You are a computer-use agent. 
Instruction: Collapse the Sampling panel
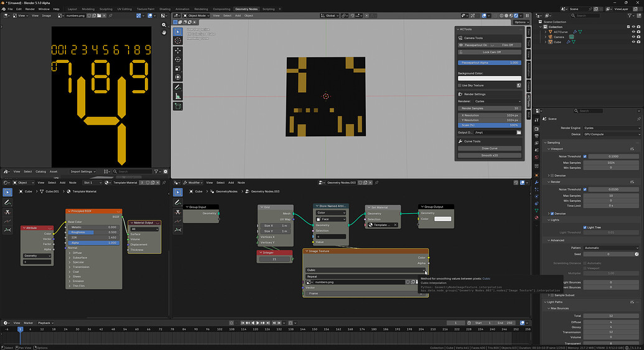[546, 143]
